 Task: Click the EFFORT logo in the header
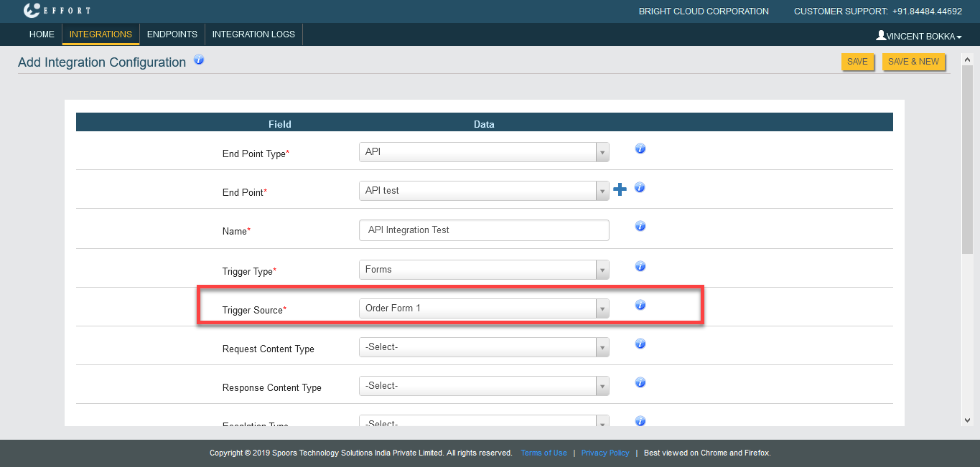57,11
